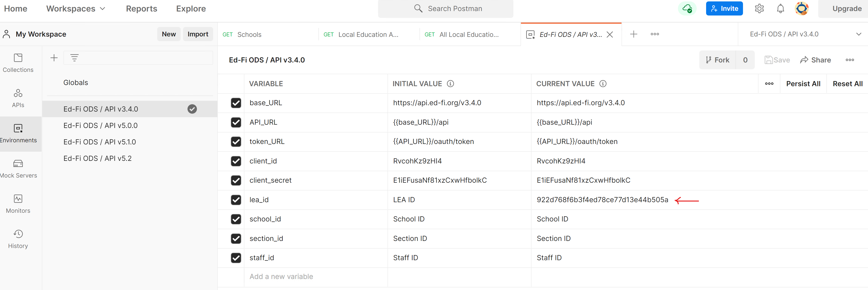Click Persist All

point(803,84)
